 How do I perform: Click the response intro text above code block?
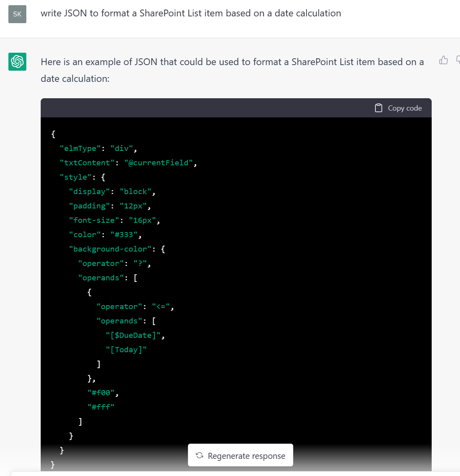tap(232, 70)
